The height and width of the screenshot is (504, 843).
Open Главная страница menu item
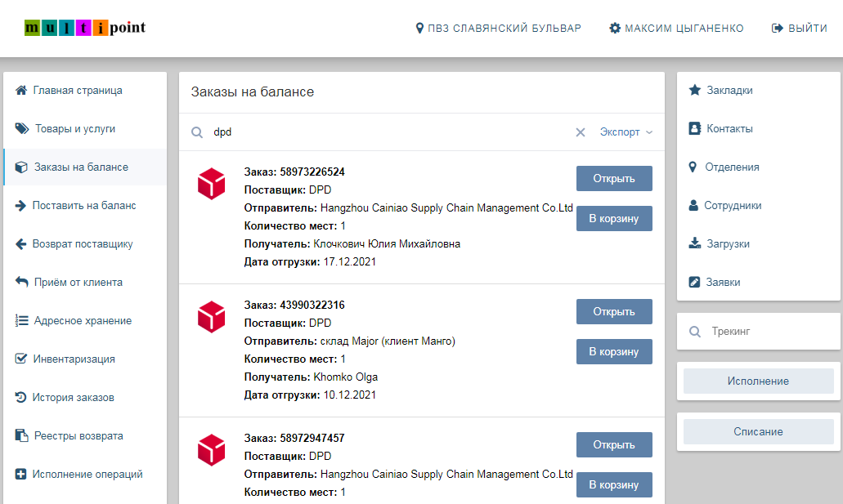[85, 91]
